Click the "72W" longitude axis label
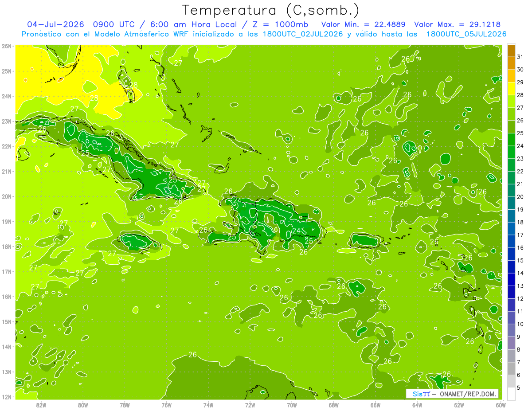Image resolution: width=532 pixels, height=411 pixels. pyautogui.click(x=250, y=405)
